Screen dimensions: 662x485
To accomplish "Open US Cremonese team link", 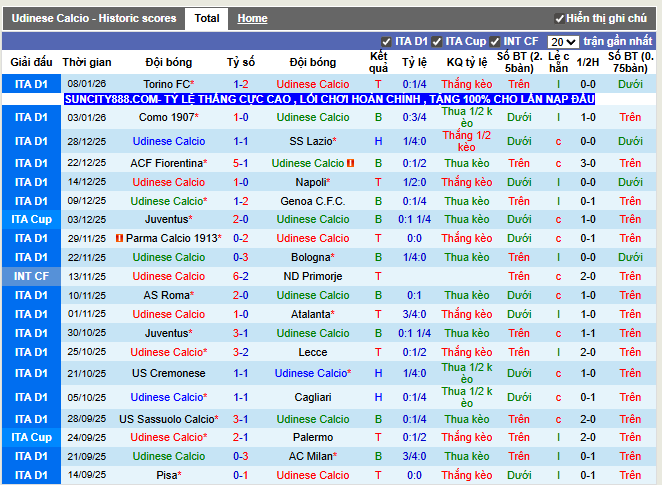I will pos(168,373).
